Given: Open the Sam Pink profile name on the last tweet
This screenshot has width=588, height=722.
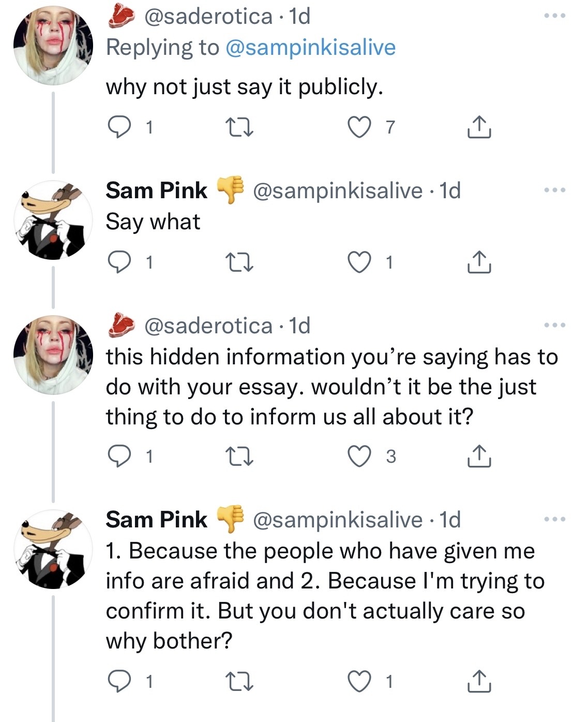Looking at the screenshot, I should [x=156, y=520].
